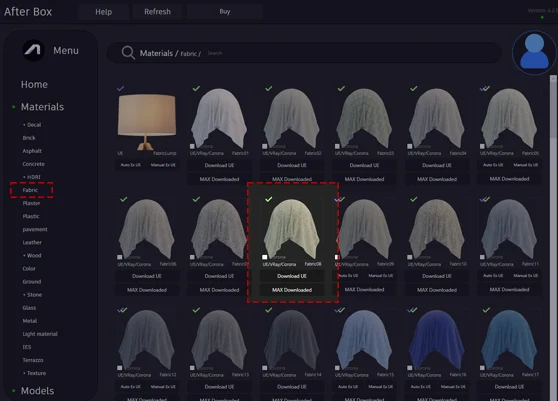The height and width of the screenshot is (401, 558).
Task: Click Download UE under Fabric01
Action: tap(219, 165)
